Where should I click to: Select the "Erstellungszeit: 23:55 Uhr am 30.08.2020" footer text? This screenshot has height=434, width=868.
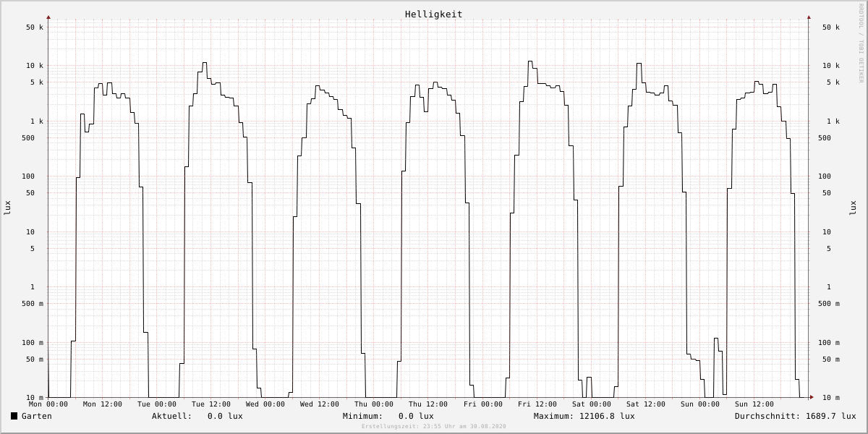point(434,427)
